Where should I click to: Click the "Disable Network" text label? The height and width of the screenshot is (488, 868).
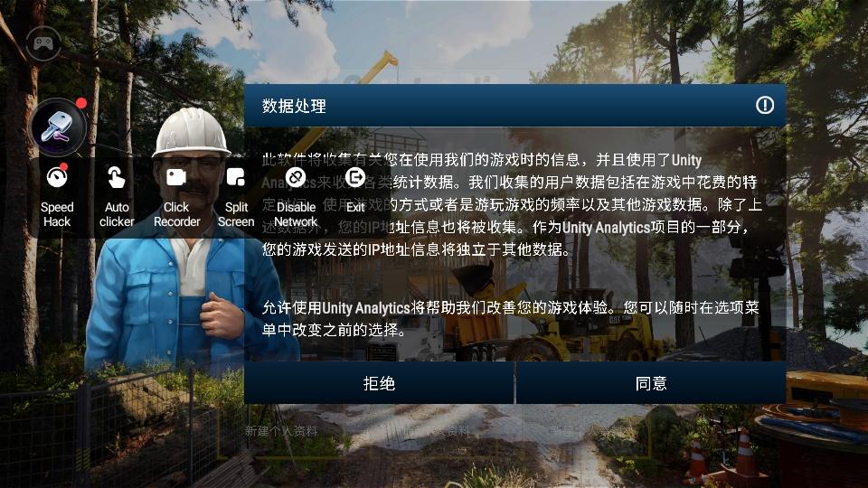click(x=296, y=214)
